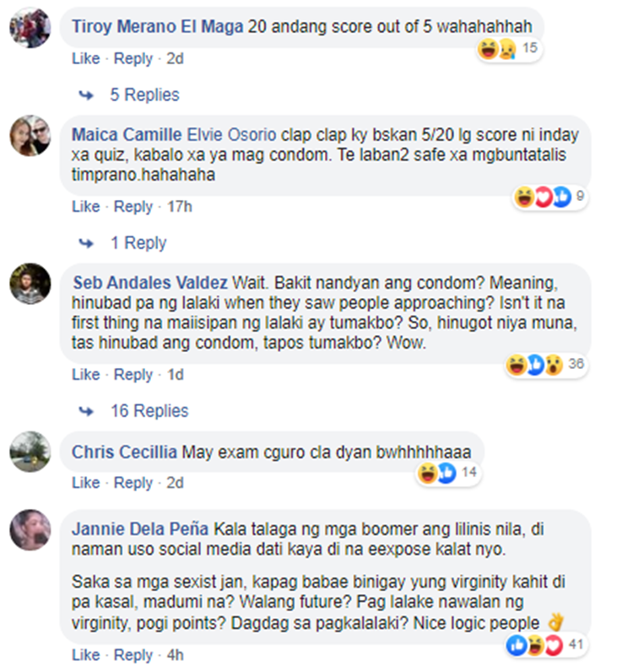Expand the 1 Reply thread
This screenshot has width=633, height=672.
pos(138,243)
